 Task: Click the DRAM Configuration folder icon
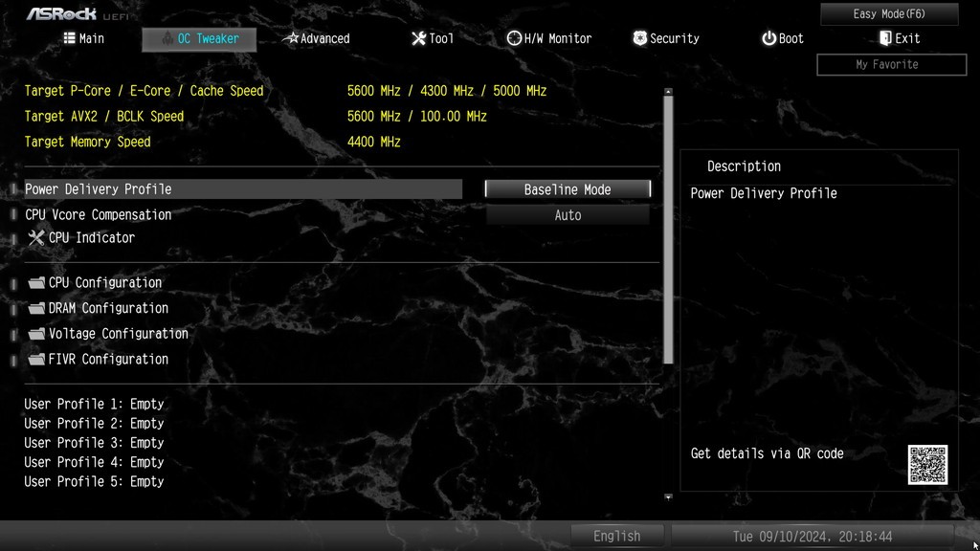tap(37, 308)
